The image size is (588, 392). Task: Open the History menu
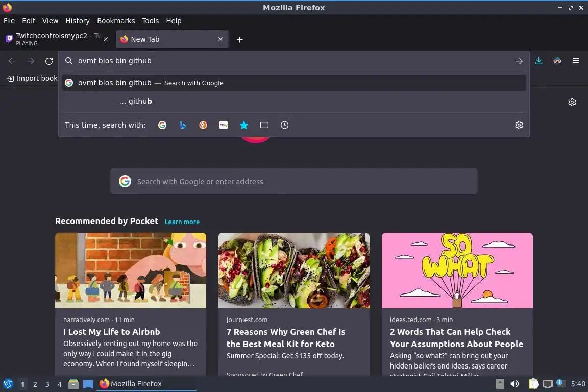78,21
